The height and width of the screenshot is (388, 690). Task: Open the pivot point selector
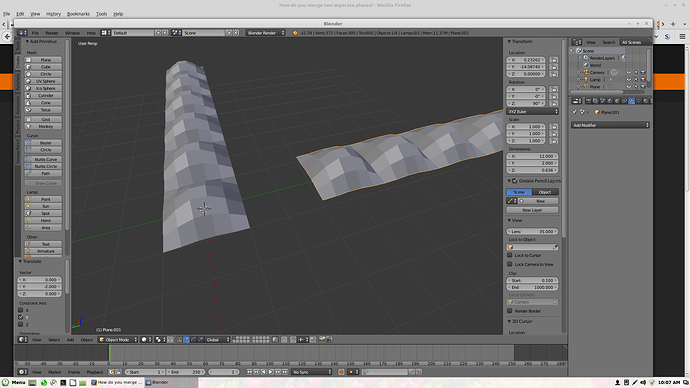pos(160,340)
